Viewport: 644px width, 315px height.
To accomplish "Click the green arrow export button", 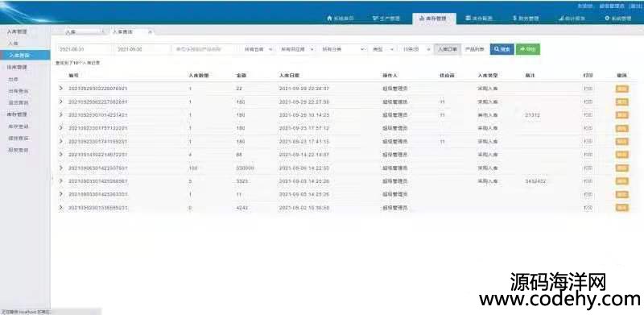I will [x=528, y=49].
